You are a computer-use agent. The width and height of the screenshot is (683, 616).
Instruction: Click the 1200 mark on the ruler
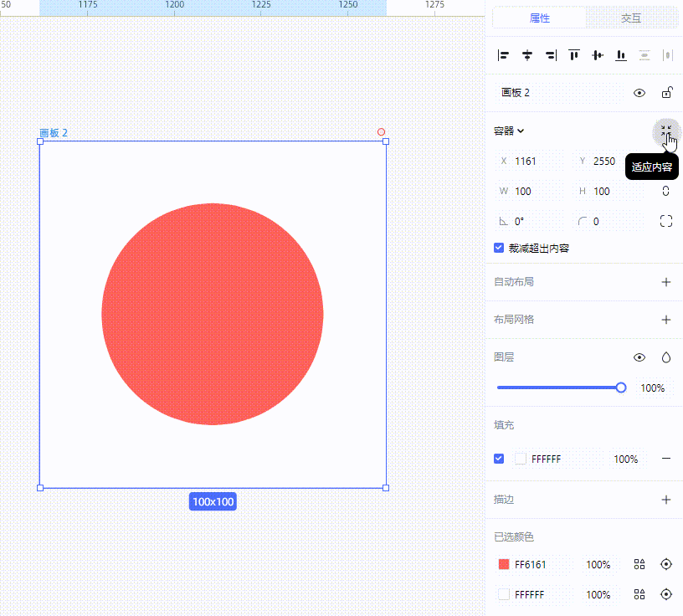pyautogui.click(x=175, y=5)
